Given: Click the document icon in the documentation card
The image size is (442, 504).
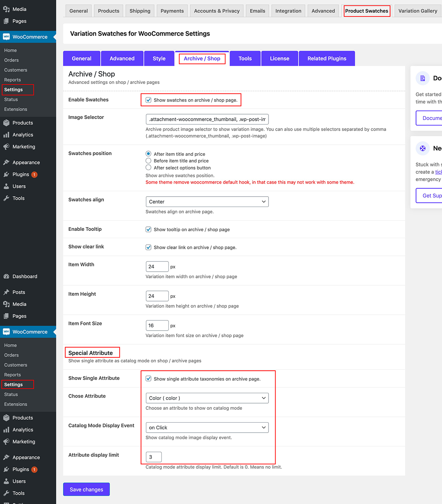Looking at the screenshot, I should 423,78.
